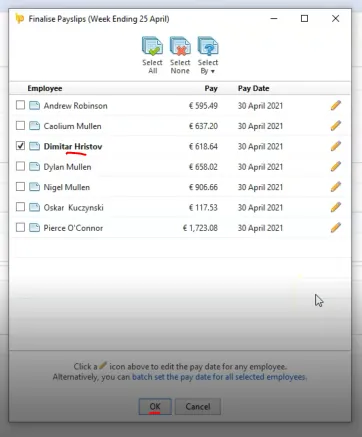Untick the Dimitar Hristov checkbox
The width and height of the screenshot is (362, 437).
pyautogui.click(x=20, y=146)
